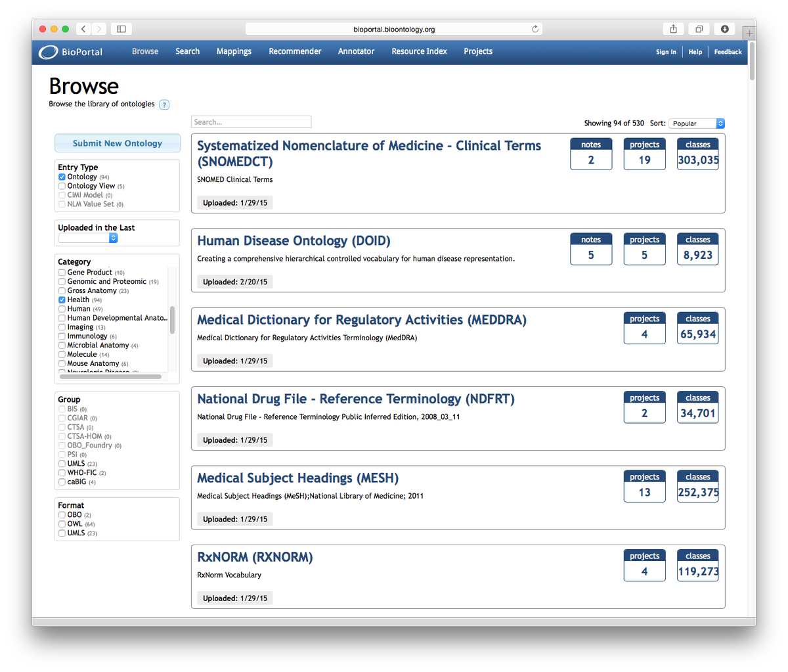Open the Safari share icon
The height and width of the screenshot is (672, 788).
(673, 29)
